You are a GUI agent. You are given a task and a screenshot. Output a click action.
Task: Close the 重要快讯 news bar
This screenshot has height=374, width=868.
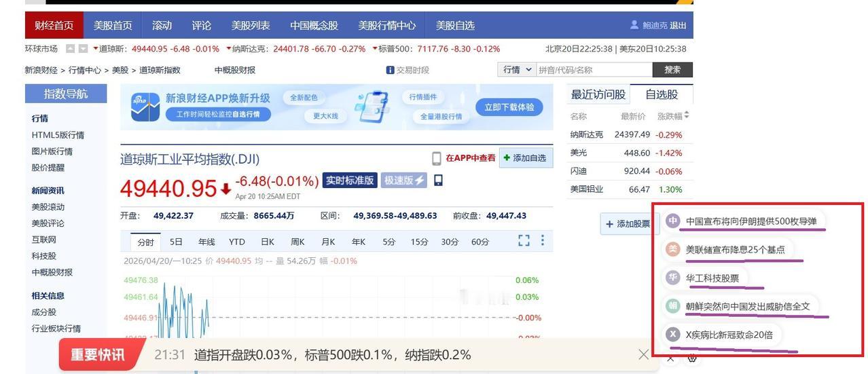point(643,354)
